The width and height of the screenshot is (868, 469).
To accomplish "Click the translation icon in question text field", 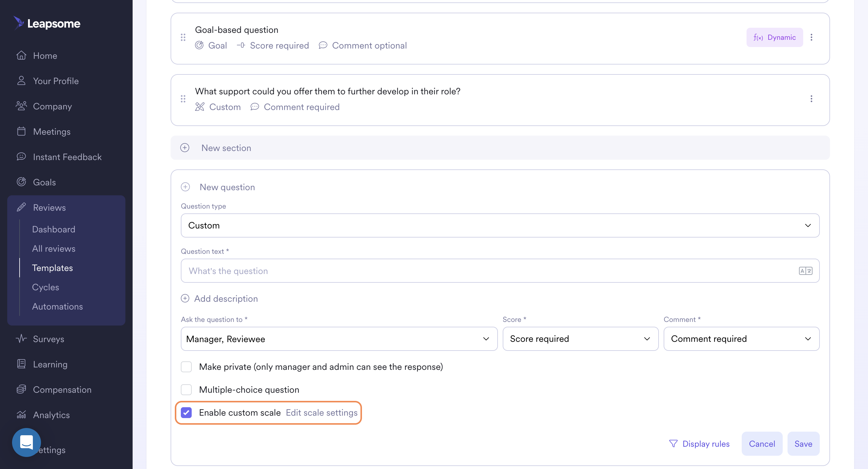I will (806, 271).
